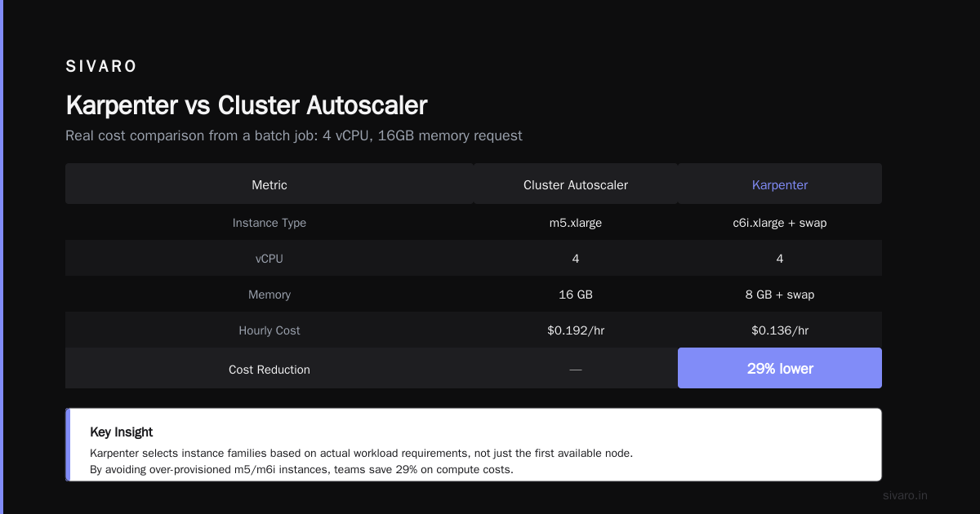Viewport: 980px width, 514px height.
Task: Click the 'Metric' column header
Action: [269, 184]
